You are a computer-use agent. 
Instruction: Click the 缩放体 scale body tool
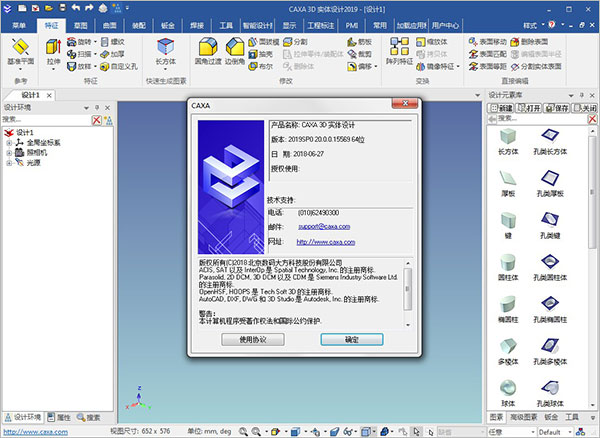[x=432, y=42]
